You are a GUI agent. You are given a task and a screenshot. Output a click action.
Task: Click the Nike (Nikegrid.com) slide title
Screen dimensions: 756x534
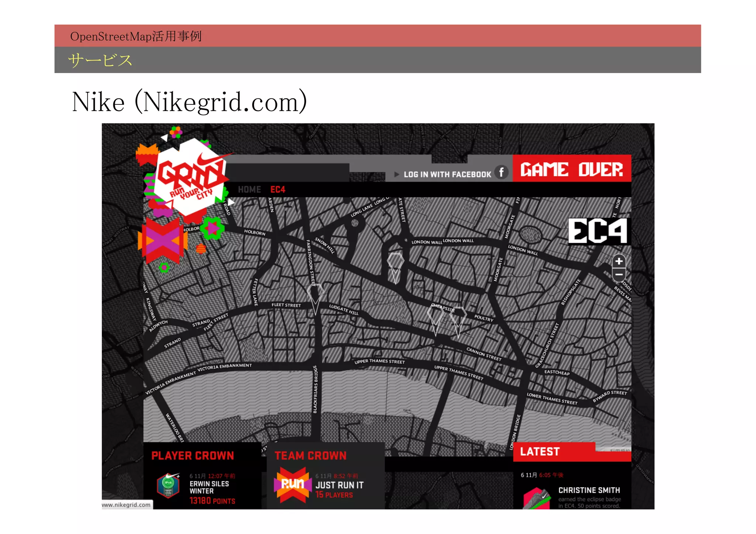coord(189,102)
